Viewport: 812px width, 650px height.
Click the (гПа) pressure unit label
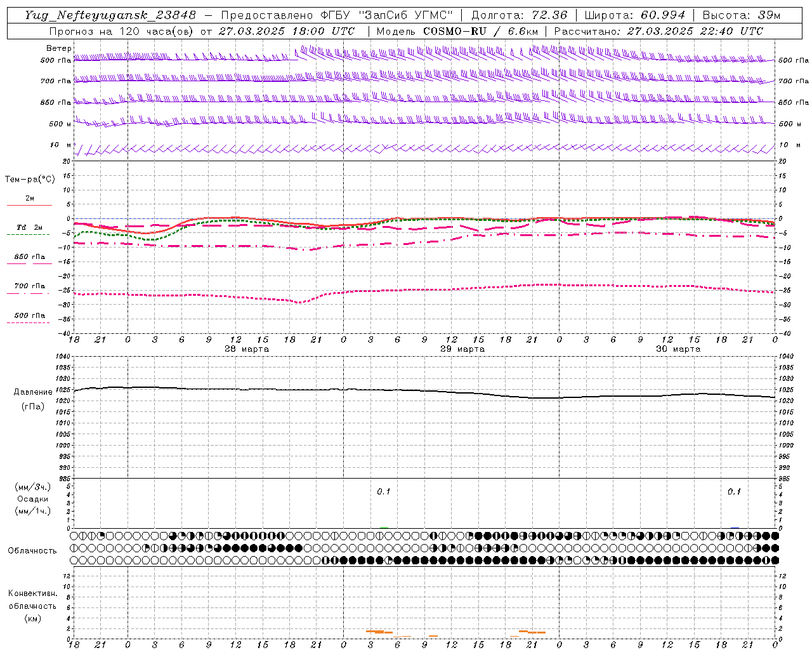pyautogui.click(x=33, y=406)
